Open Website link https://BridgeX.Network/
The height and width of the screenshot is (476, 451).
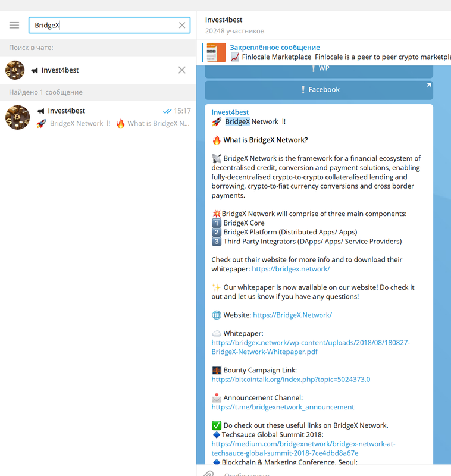coord(292,315)
